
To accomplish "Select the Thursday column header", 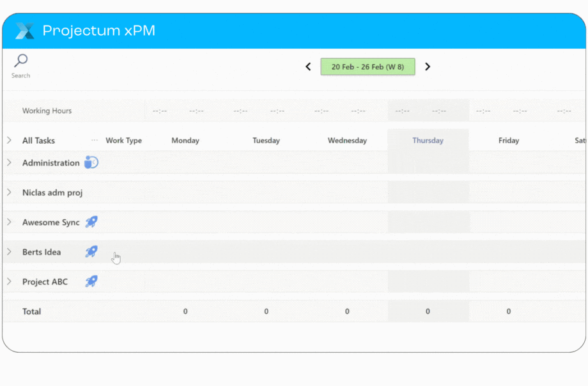I will [428, 141].
